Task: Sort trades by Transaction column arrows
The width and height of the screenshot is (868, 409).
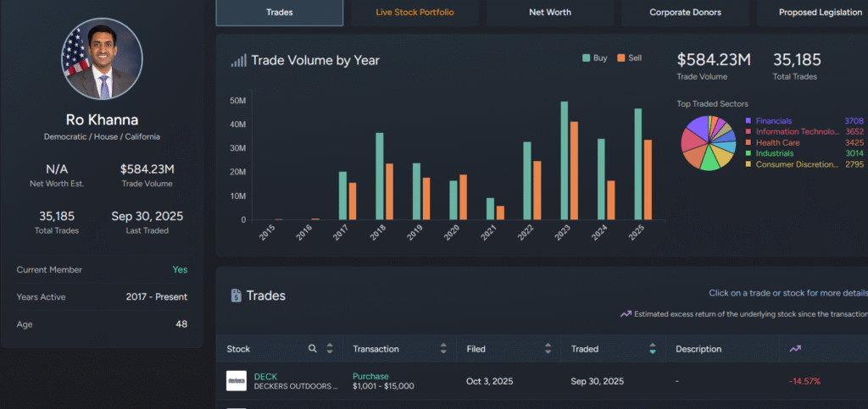Action: pyautogui.click(x=442, y=349)
